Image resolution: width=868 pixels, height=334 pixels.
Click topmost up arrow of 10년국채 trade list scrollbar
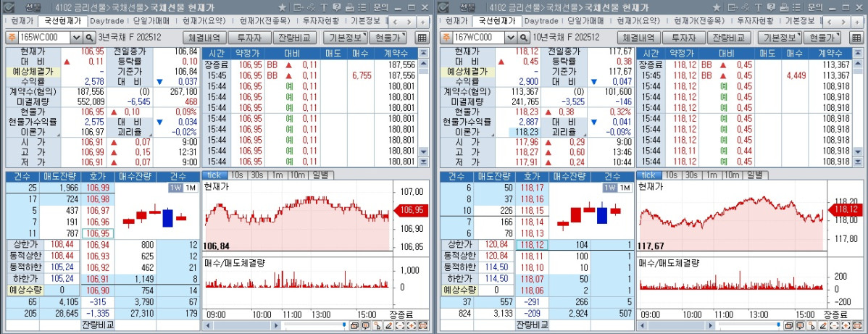(x=858, y=53)
